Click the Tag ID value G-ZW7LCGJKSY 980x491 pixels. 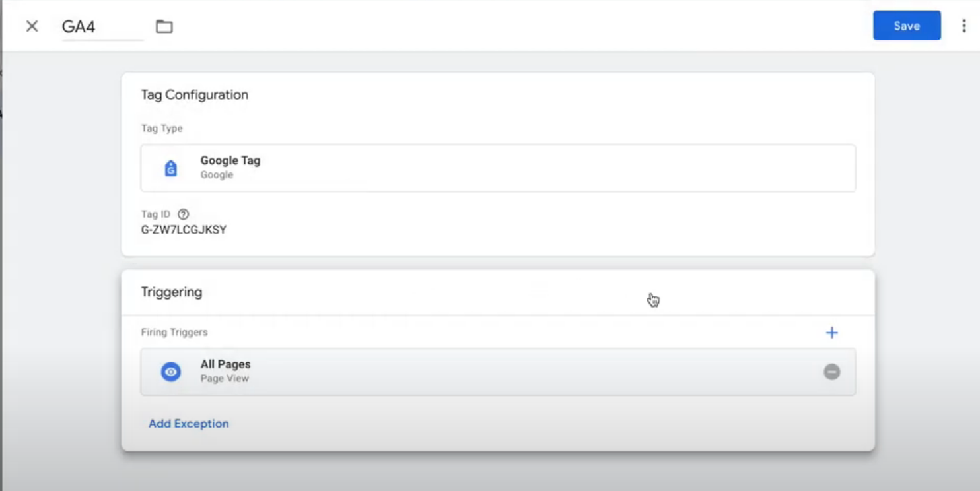[184, 230]
